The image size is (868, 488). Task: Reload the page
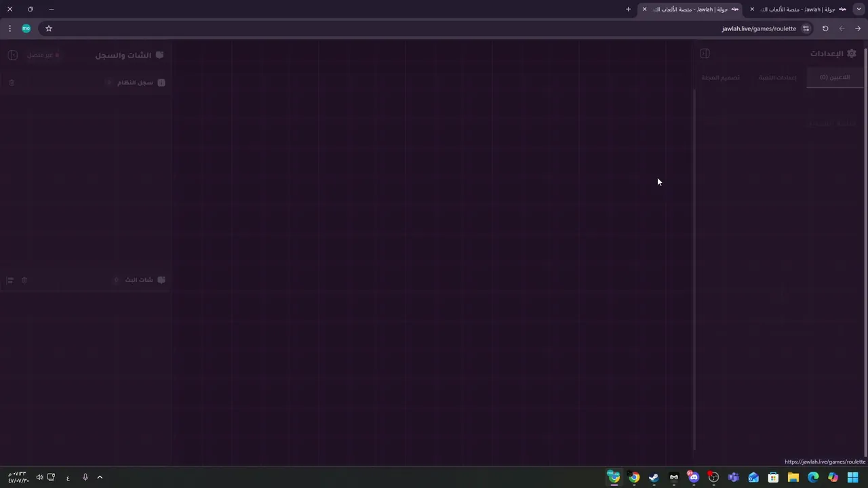click(x=825, y=28)
